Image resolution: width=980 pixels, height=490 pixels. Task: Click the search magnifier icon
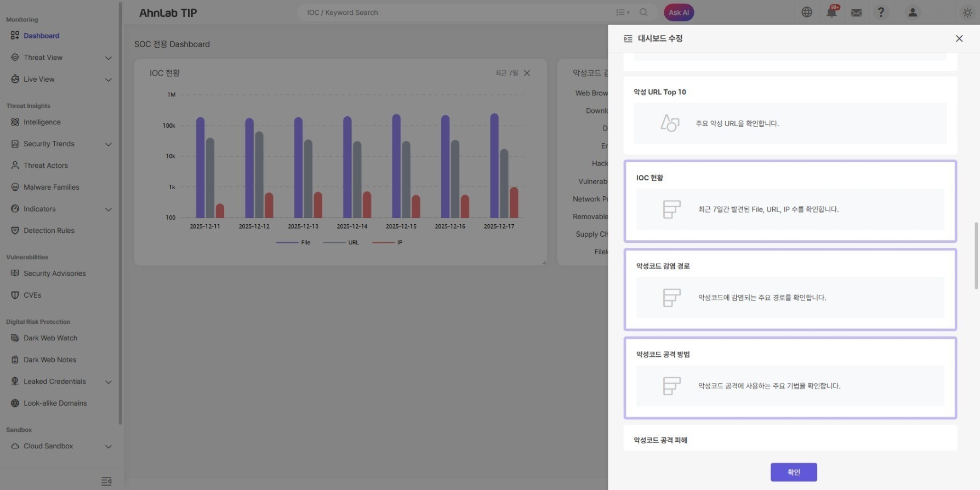643,13
